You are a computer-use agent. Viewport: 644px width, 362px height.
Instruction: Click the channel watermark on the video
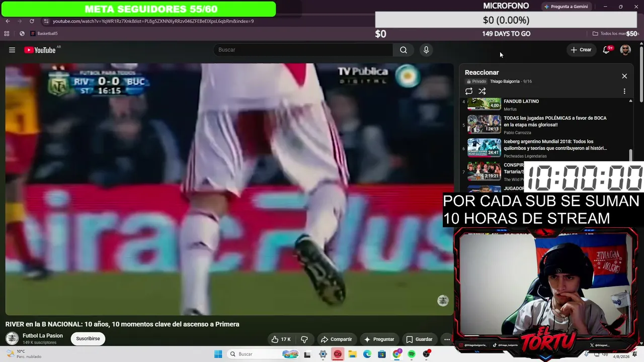pyautogui.click(x=443, y=301)
